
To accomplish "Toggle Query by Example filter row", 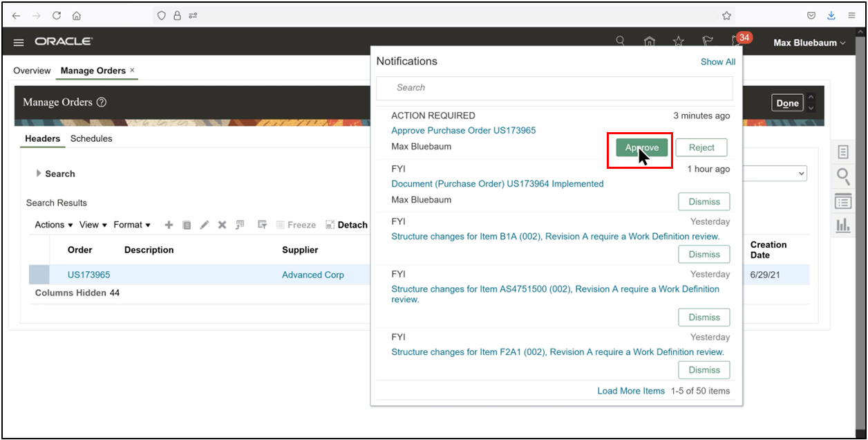I will 262,225.
